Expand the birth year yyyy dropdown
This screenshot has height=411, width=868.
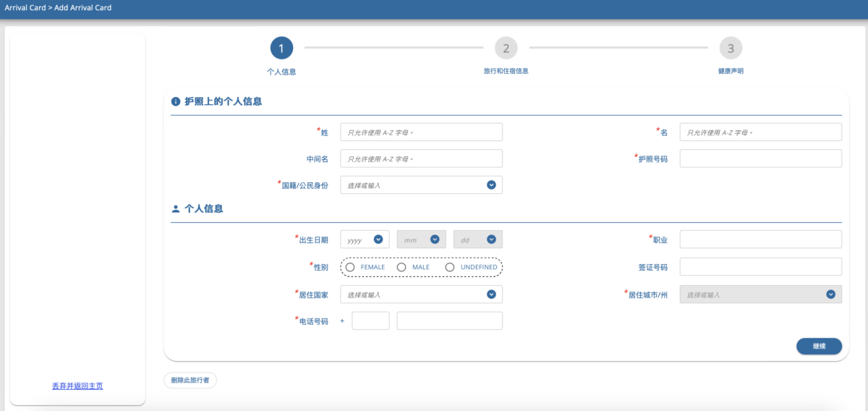(x=378, y=240)
